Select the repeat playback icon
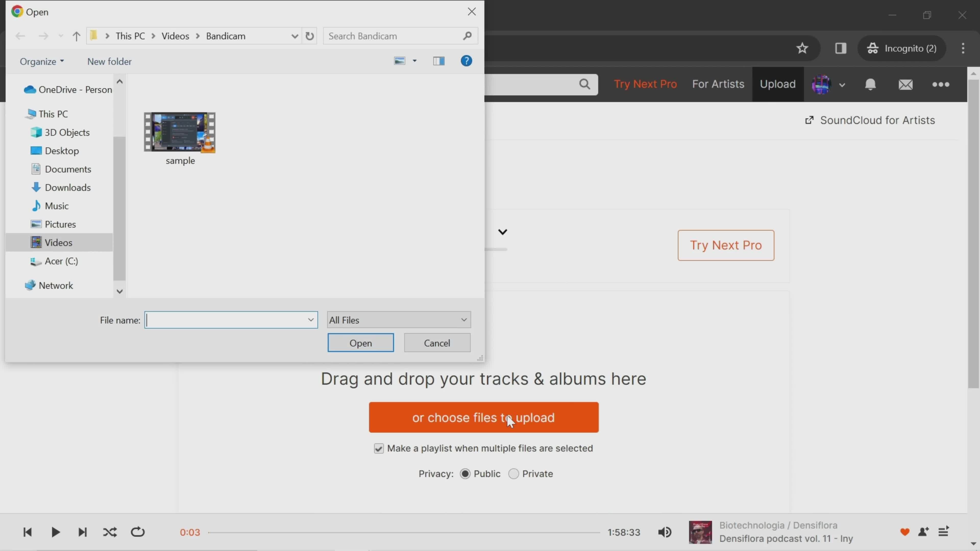The width and height of the screenshot is (980, 551). tap(137, 532)
